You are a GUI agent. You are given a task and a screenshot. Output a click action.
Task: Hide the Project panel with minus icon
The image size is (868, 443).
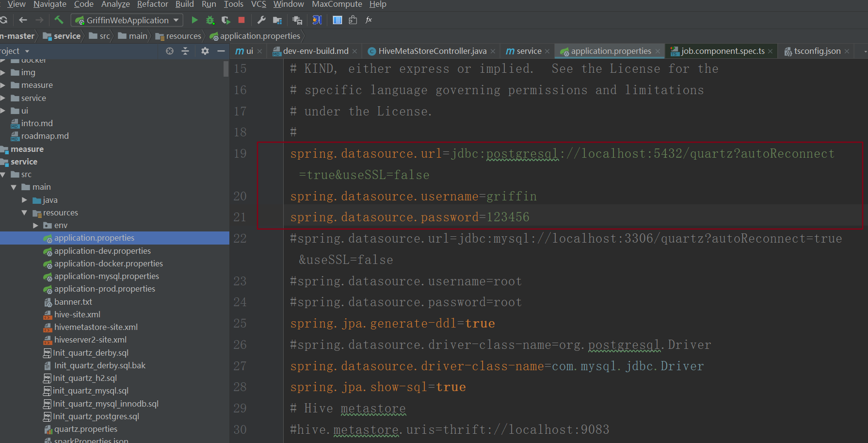pos(221,51)
